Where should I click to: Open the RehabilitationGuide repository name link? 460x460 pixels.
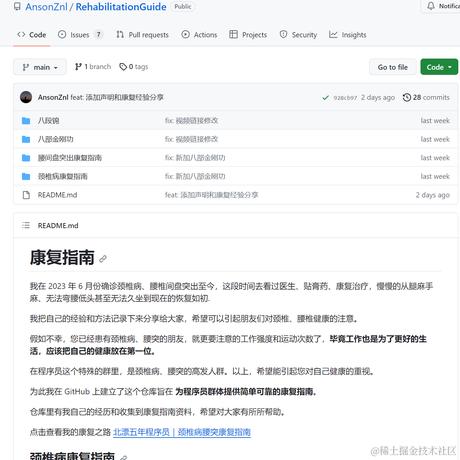[x=121, y=7]
